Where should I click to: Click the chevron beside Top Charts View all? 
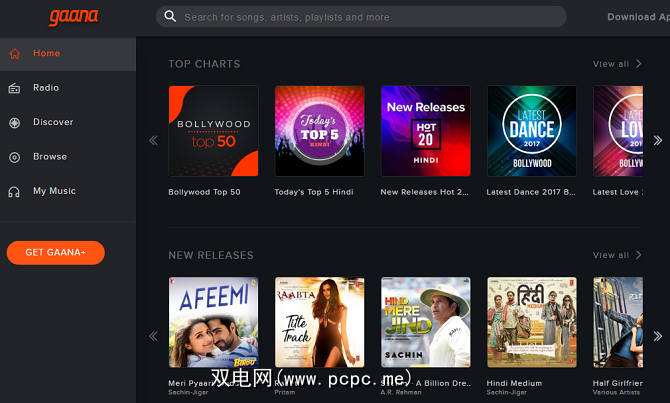(x=638, y=64)
